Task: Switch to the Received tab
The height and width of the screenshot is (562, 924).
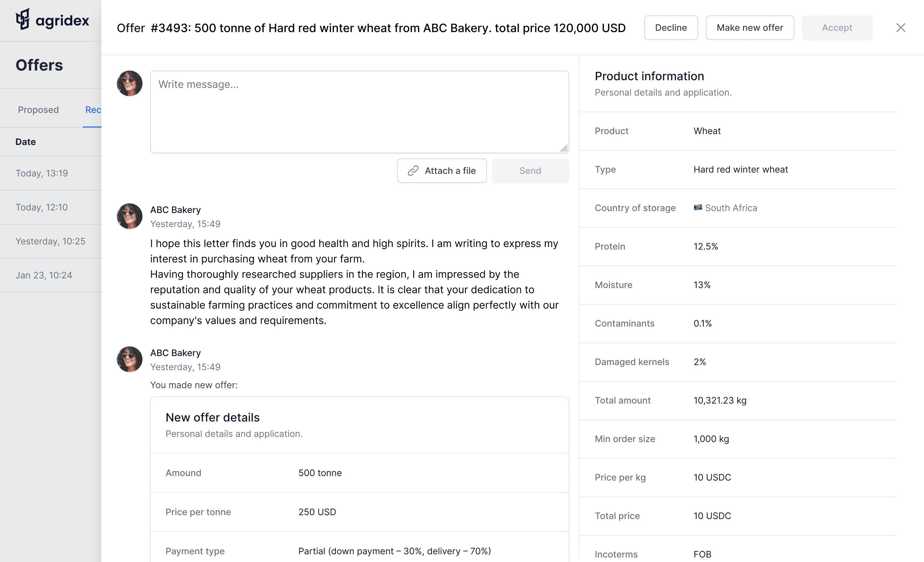Action: point(93,109)
